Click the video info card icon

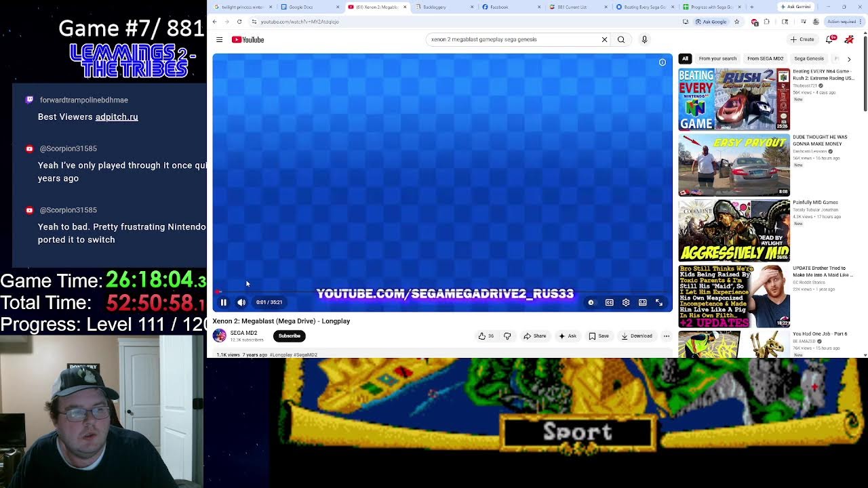pyautogui.click(x=663, y=62)
